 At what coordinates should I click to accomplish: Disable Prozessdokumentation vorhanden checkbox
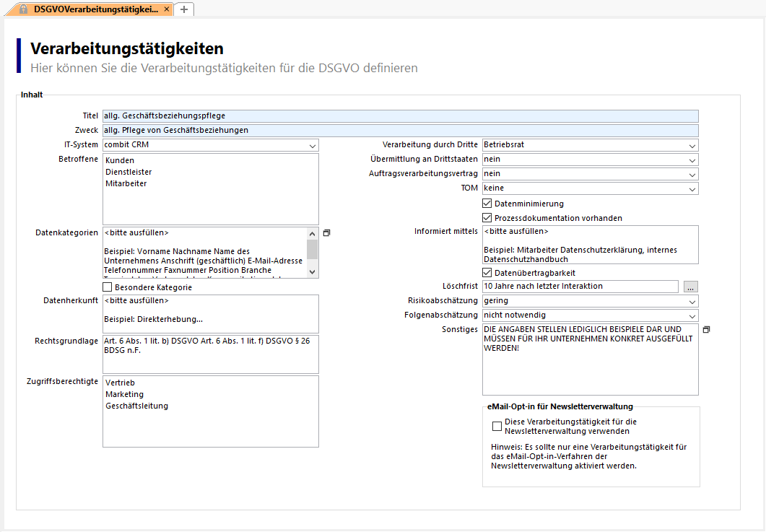[x=487, y=218]
